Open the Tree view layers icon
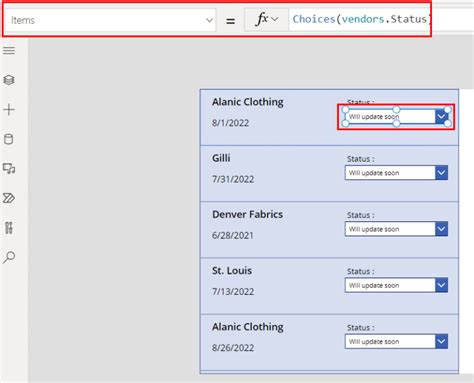This screenshot has height=383, width=474. (9, 80)
